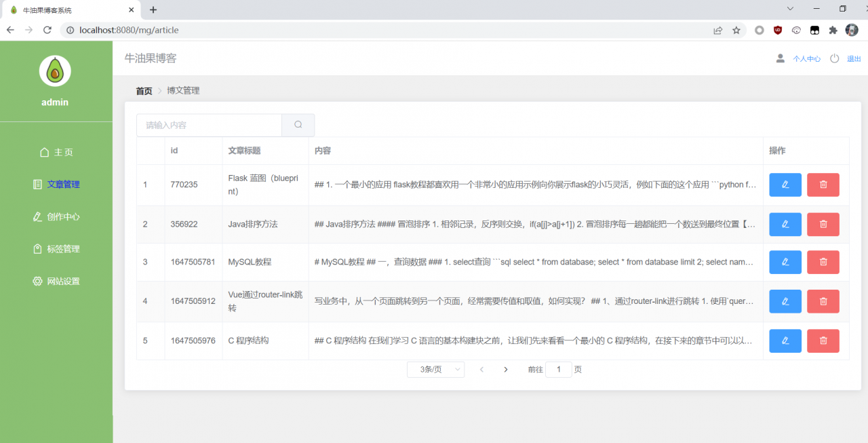The width and height of the screenshot is (868, 443).
Task: Click the power logout icon
Action: [x=835, y=58]
